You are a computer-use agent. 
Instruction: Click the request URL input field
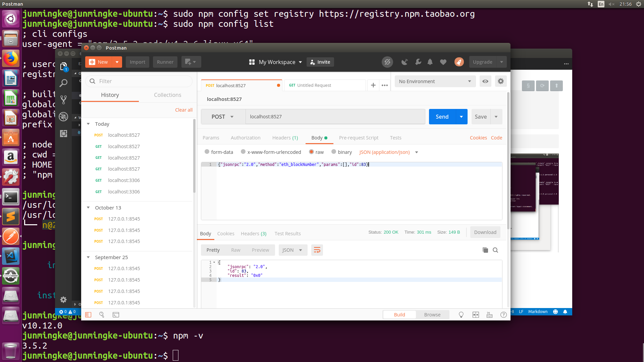pyautogui.click(x=335, y=117)
